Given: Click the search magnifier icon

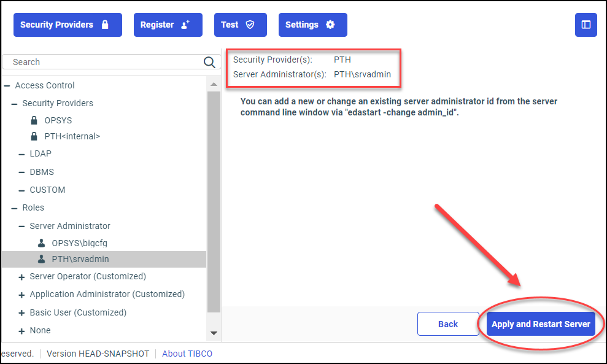Looking at the screenshot, I should 209,61.
